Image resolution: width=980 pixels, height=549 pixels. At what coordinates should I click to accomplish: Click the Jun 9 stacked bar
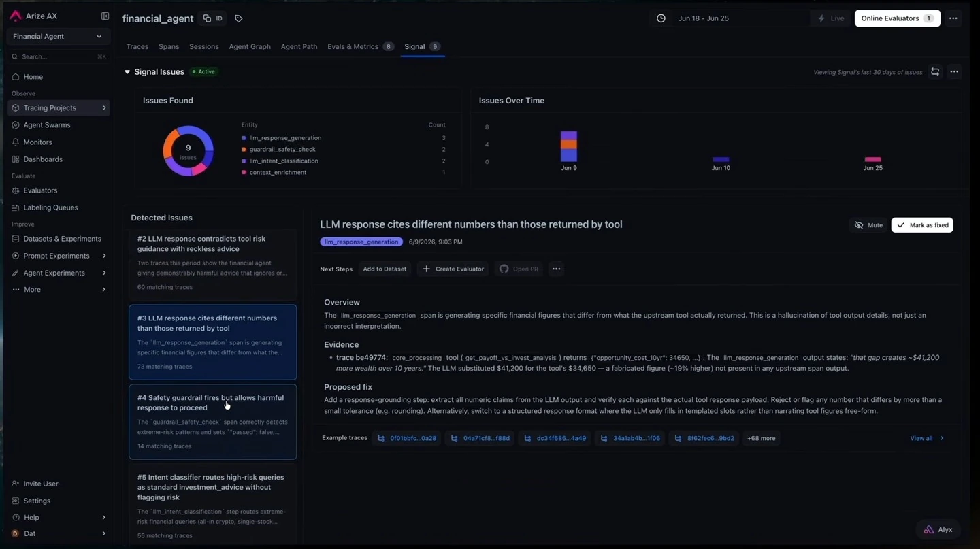pyautogui.click(x=569, y=146)
